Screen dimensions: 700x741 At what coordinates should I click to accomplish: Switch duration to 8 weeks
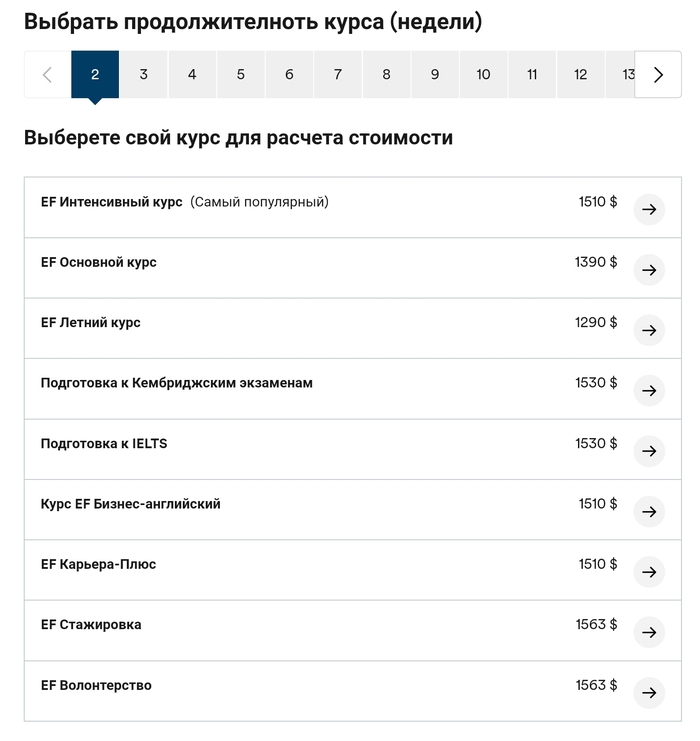click(386, 75)
